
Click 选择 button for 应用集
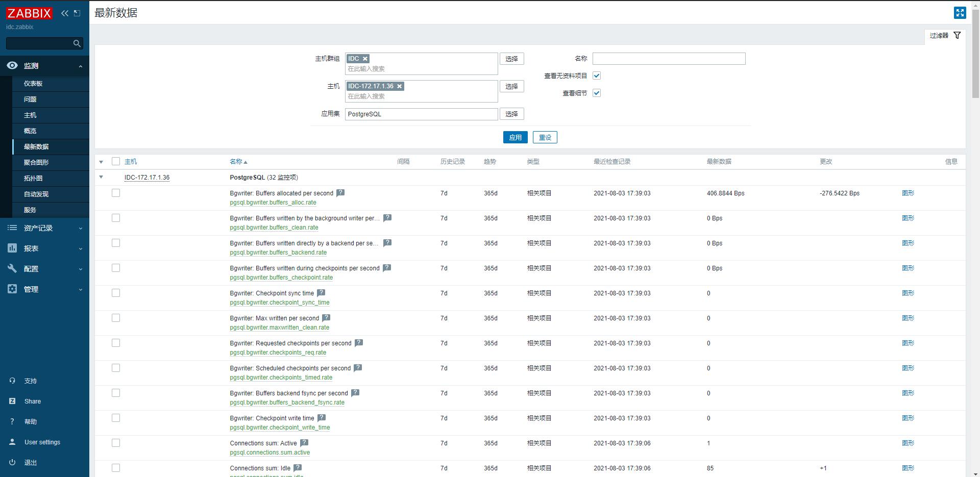point(511,114)
